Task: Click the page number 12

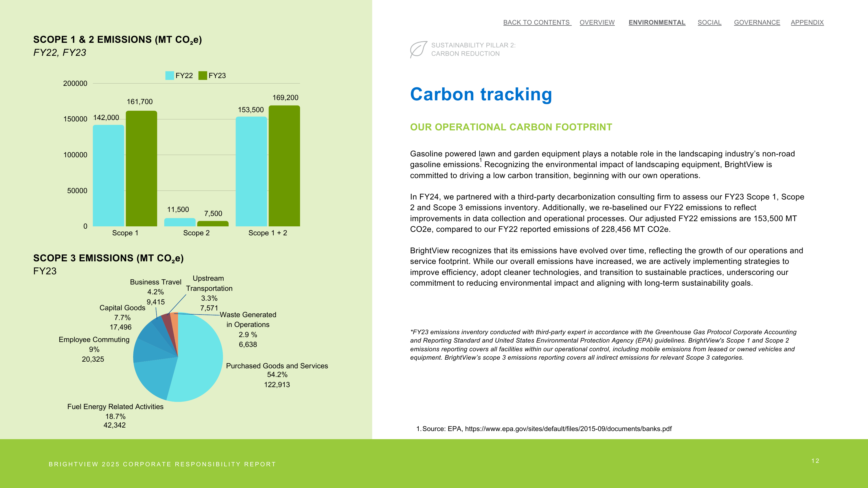Action: pos(815,461)
